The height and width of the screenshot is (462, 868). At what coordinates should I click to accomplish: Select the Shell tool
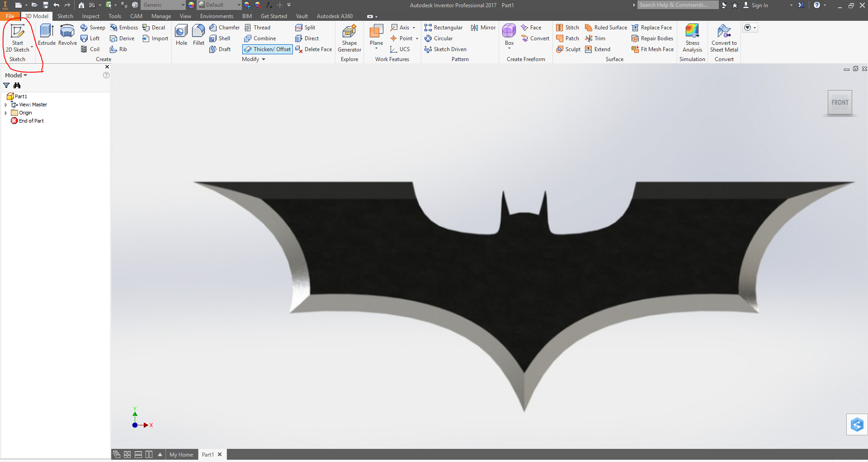coord(220,38)
